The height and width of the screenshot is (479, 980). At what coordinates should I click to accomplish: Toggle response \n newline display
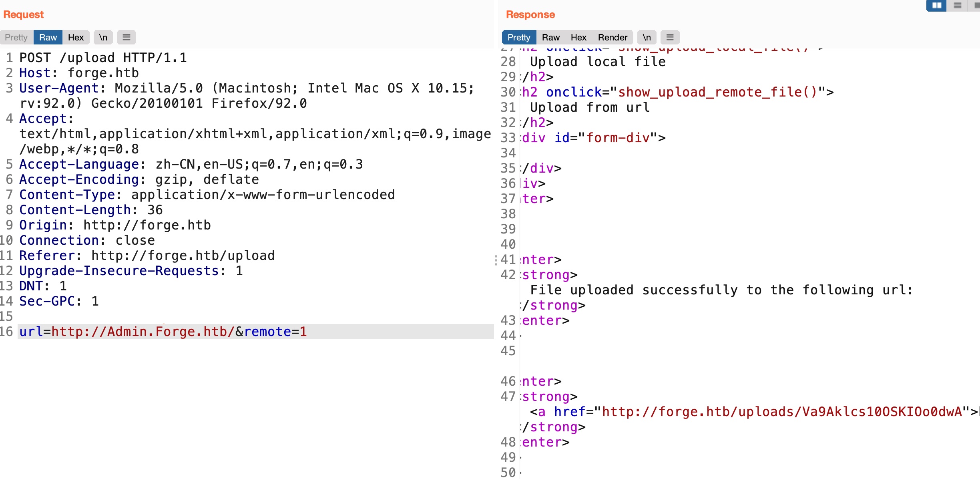647,37
